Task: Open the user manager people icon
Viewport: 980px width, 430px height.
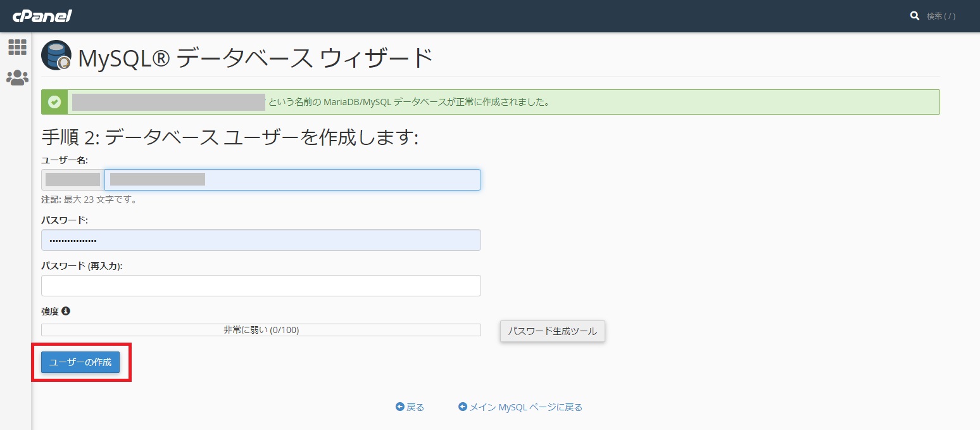Action: pyautogui.click(x=17, y=78)
